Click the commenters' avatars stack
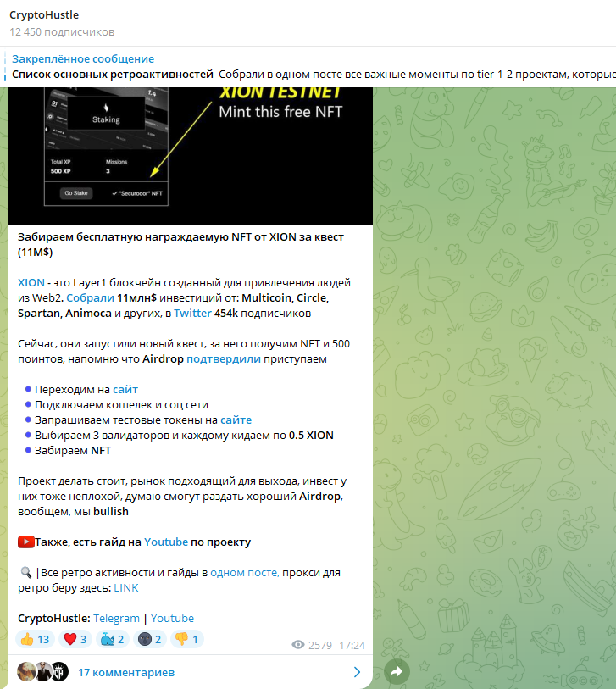Screen dimensions: 616x689 coord(42,672)
